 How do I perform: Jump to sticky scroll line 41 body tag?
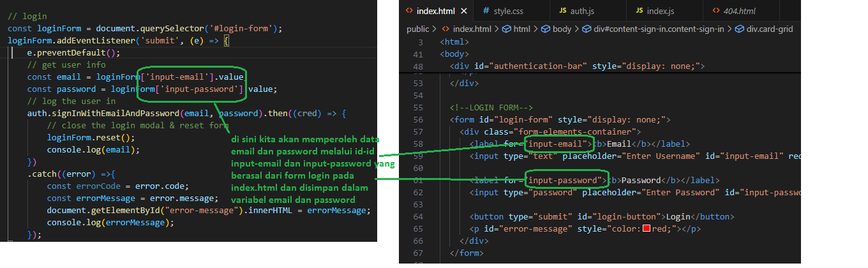coord(454,54)
